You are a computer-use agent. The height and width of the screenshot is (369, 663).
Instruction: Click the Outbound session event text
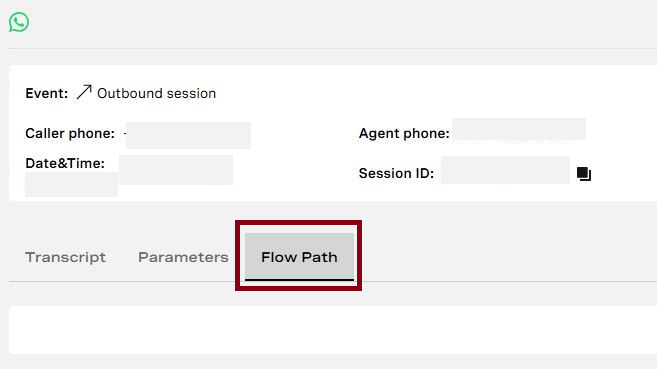[156, 93]
